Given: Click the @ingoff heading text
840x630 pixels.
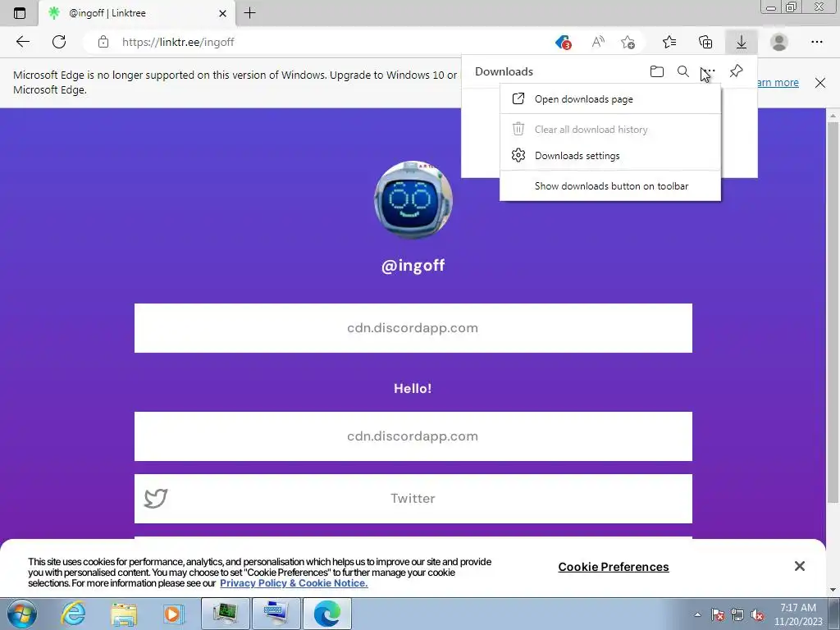Looking at the screenshot, I should (413, 266).
